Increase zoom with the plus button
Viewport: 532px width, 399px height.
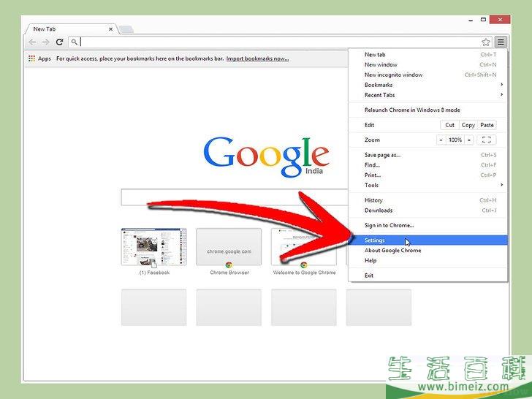click(469, 140)
